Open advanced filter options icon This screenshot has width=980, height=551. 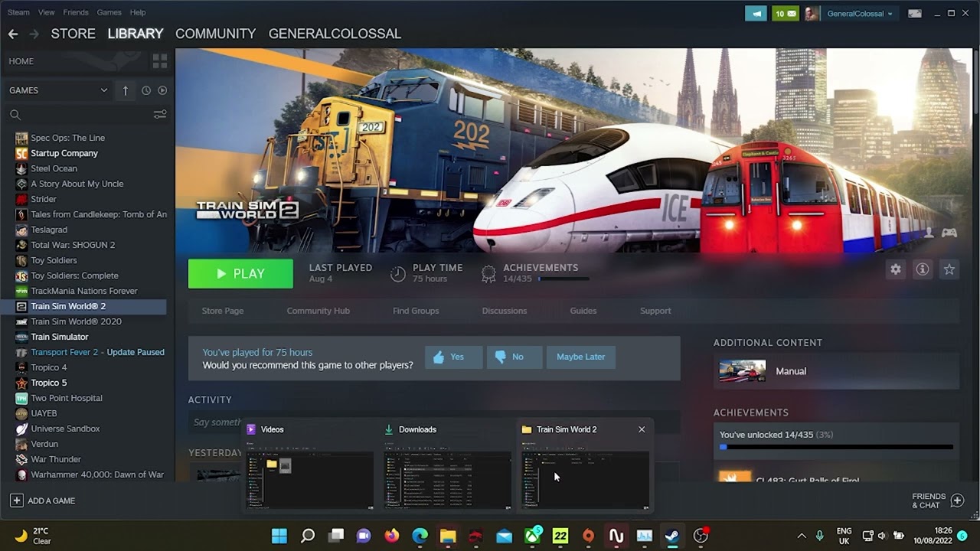tap(160, 115)
